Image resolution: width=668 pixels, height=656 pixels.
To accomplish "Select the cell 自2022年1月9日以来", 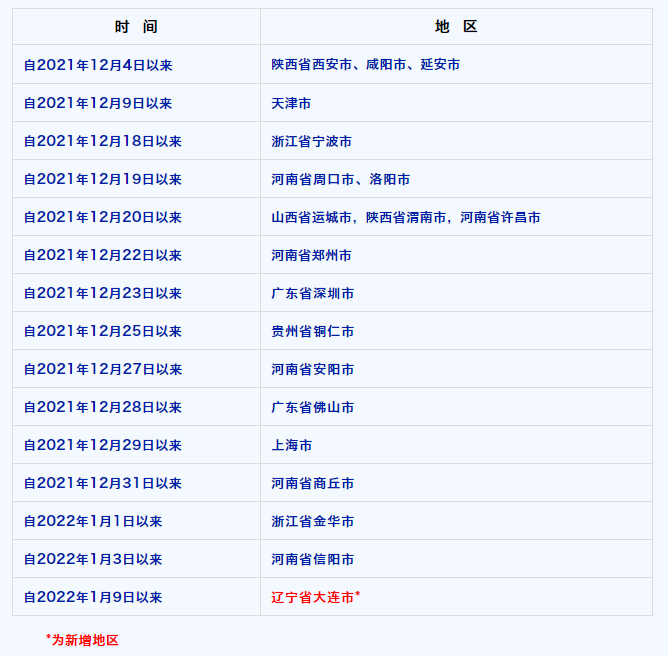I will pyautogui.click(x=136, y=596).
